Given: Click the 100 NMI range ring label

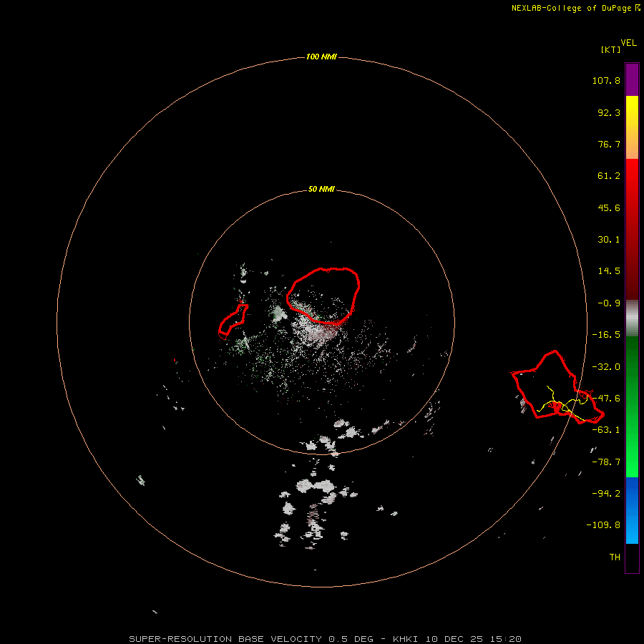Looking at the screenshot, I should click(321, 57).
